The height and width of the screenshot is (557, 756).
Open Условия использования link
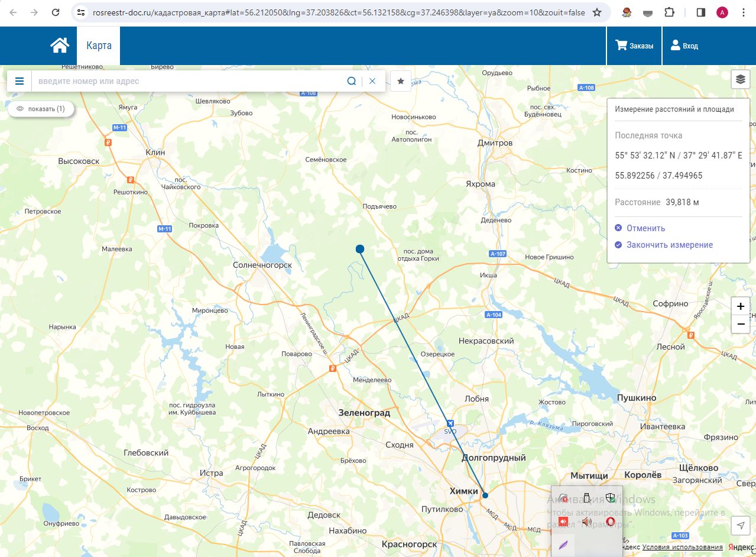[683, 547]
